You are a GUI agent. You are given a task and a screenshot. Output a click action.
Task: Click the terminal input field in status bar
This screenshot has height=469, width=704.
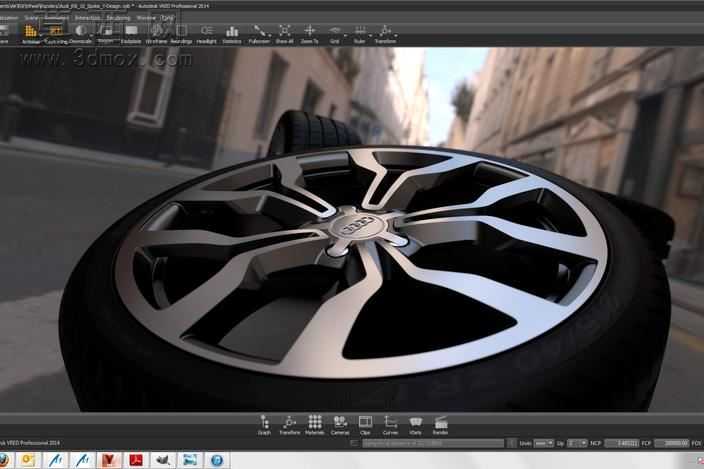pyautogui.click(x=433, y=443)
